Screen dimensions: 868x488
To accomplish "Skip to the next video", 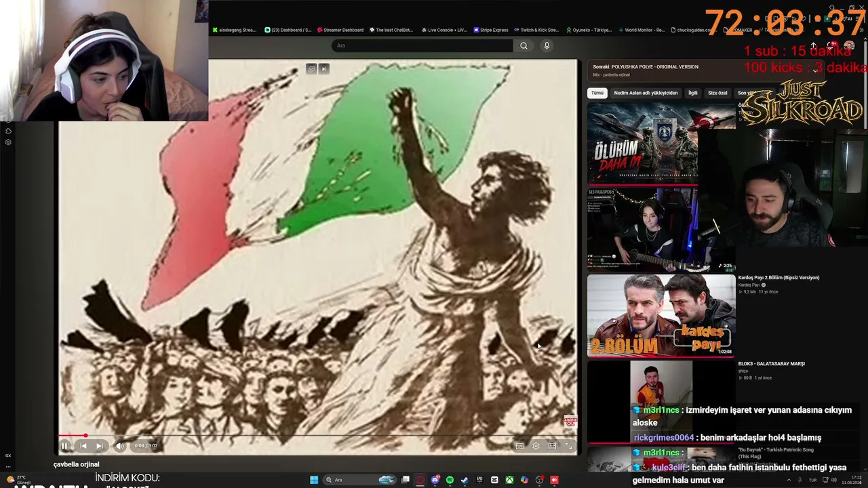I will (x=100, y=445).
